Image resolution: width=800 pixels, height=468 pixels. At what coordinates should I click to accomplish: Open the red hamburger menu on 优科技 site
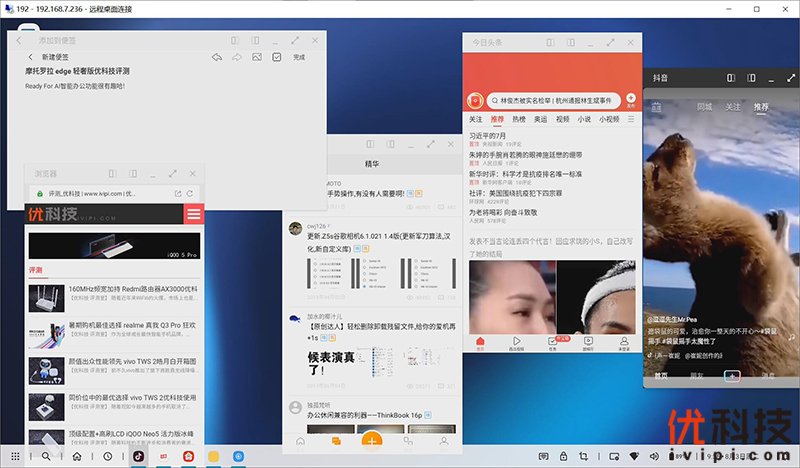(194, 214)
